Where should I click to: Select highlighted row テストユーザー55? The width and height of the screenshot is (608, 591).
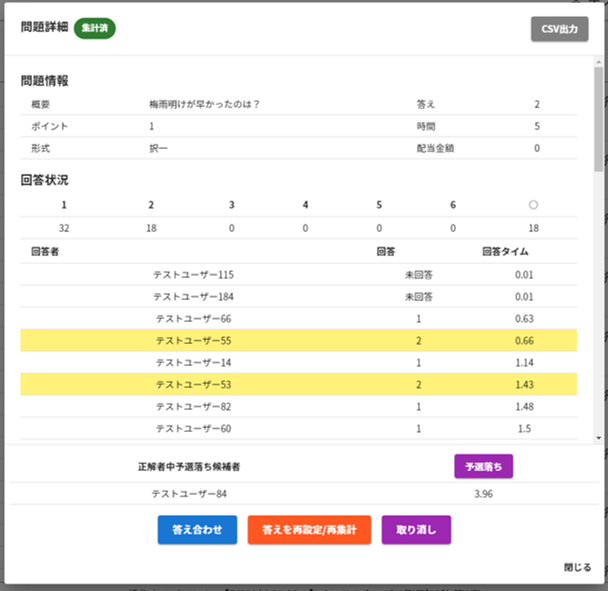point(299,340)
